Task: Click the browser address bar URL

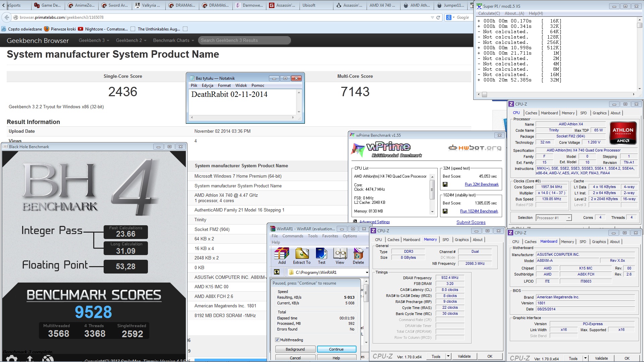Action: click(x=62, y=17)
